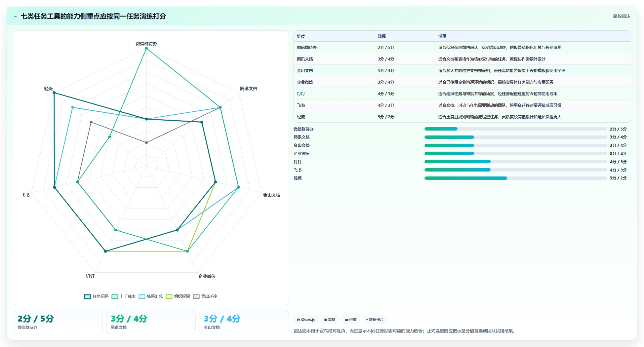Hide the 组织权限 dataset via legend
The height and width of the screenshot is (347, 644).
[169, 297]
